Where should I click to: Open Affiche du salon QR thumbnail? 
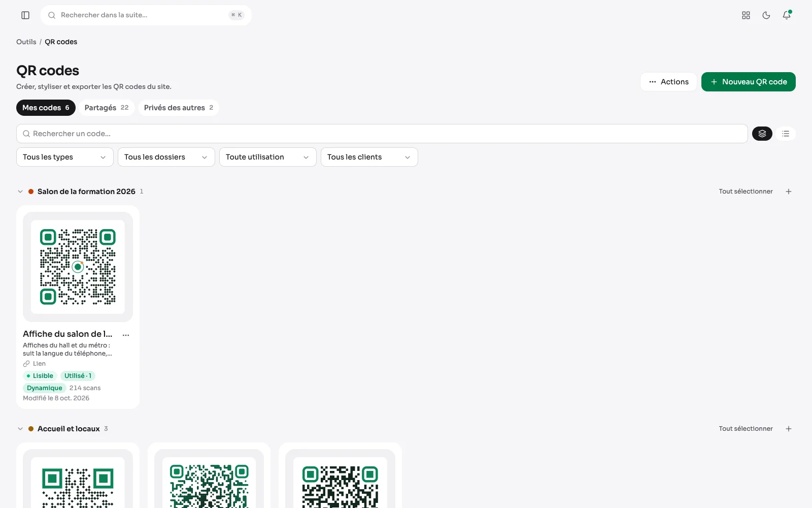pos(78,267)
